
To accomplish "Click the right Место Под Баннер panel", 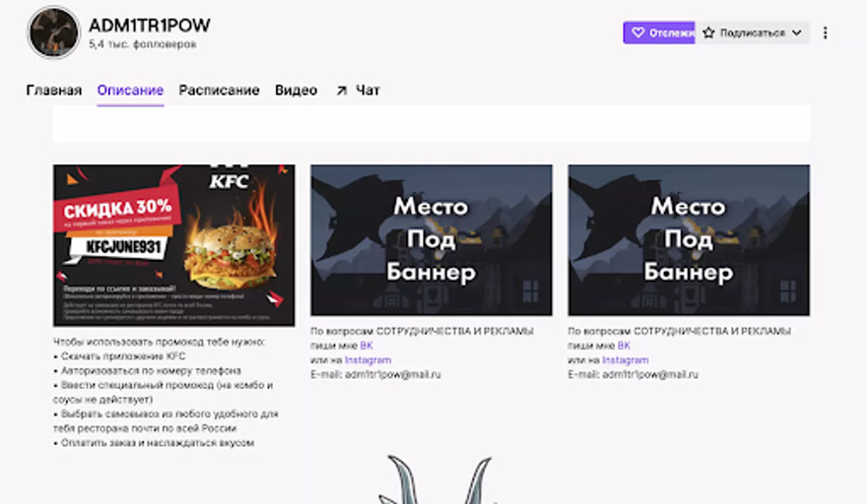I will coord(689,240).
